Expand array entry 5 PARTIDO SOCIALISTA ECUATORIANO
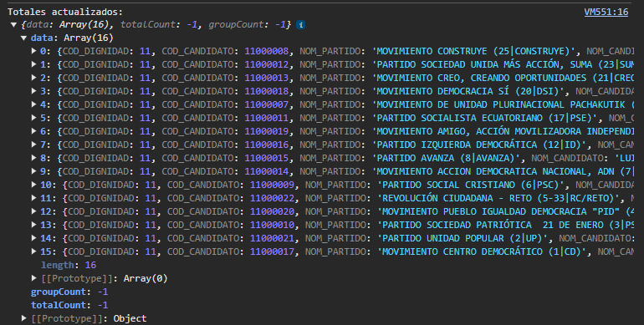The image size is (644, 325). click(x=34, y=118)
